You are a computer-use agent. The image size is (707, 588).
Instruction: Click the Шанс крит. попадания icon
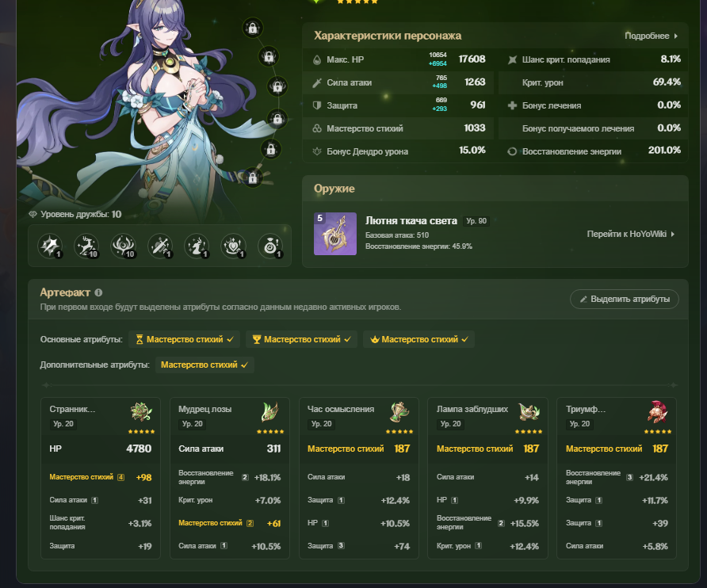click(512, 59)
